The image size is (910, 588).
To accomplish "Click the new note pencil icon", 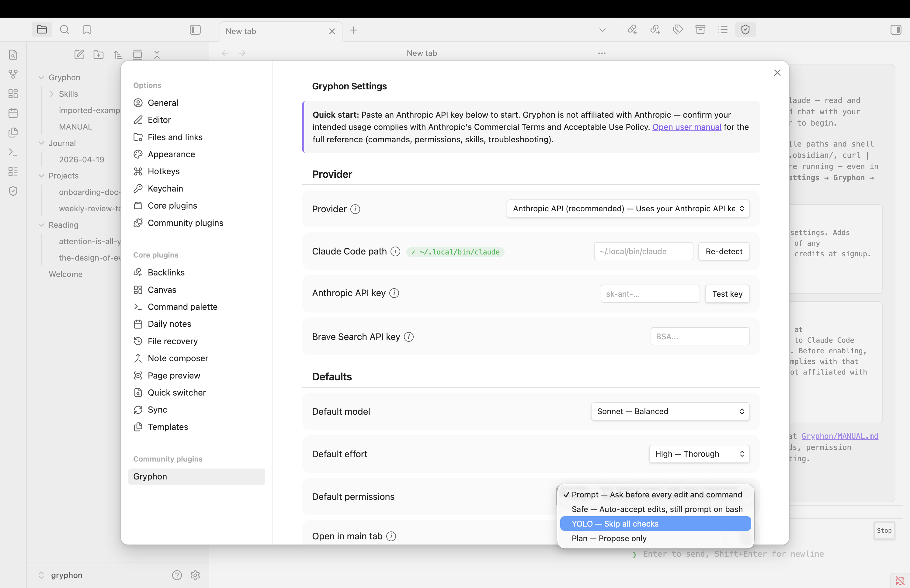I will click(x=79, y=55).
